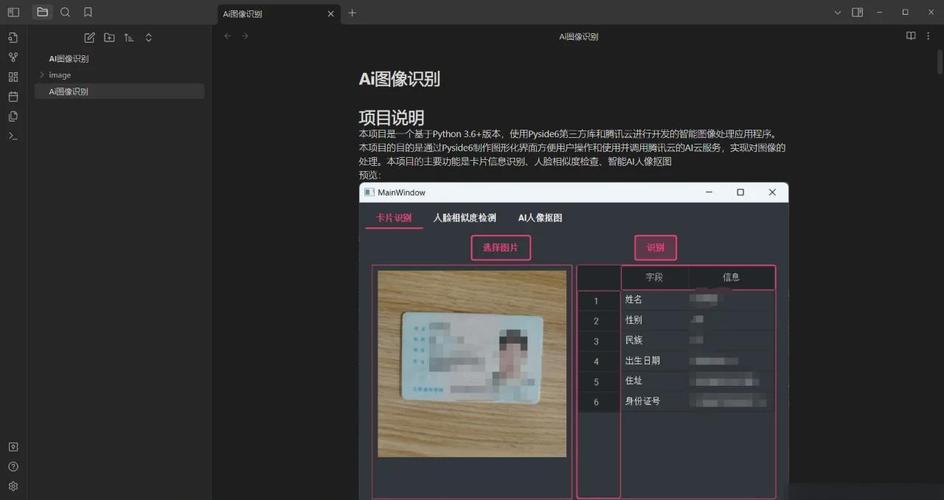This screenshot has width=944, height=500.
Task: Click the ID card photo thumbnail
Action: click(x=472, y=363)
